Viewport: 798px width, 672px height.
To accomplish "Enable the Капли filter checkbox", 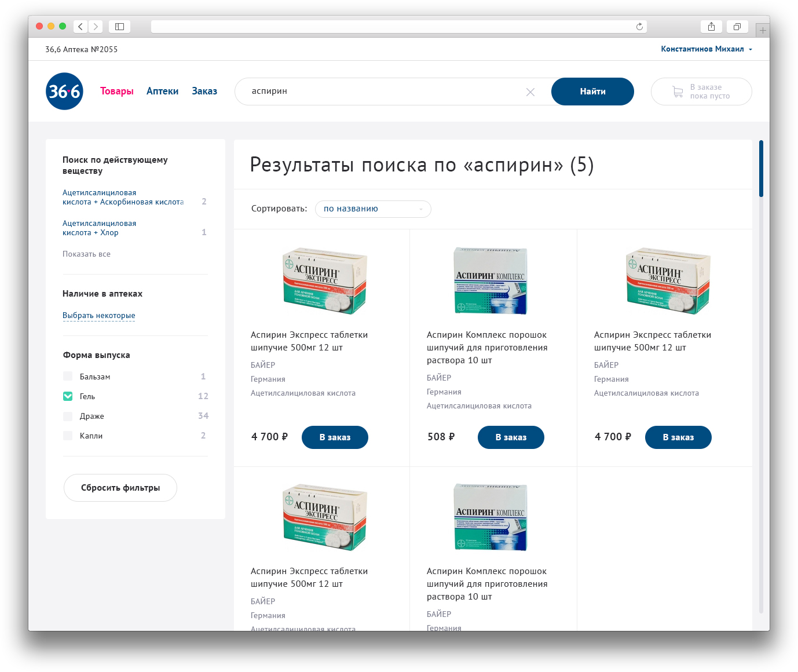I will point(68,436).
